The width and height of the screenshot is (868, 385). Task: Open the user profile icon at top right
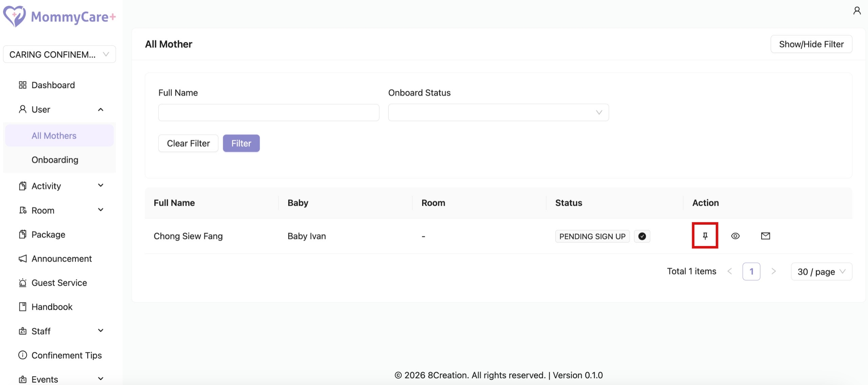[x=857, y=11]
